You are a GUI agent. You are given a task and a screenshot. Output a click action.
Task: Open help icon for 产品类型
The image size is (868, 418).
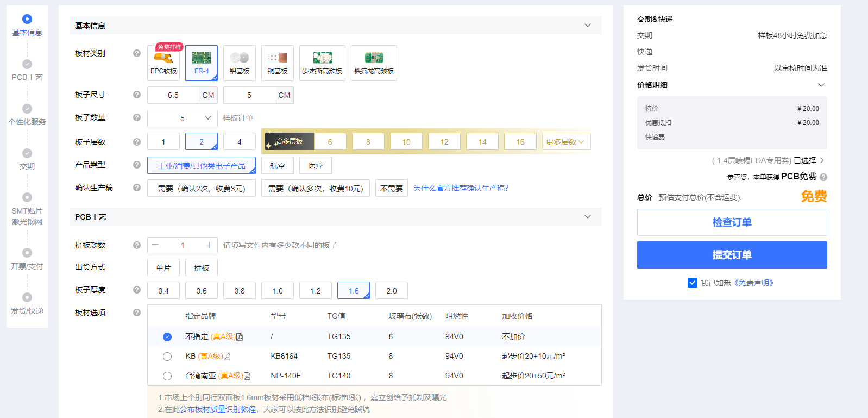(137, 165)
